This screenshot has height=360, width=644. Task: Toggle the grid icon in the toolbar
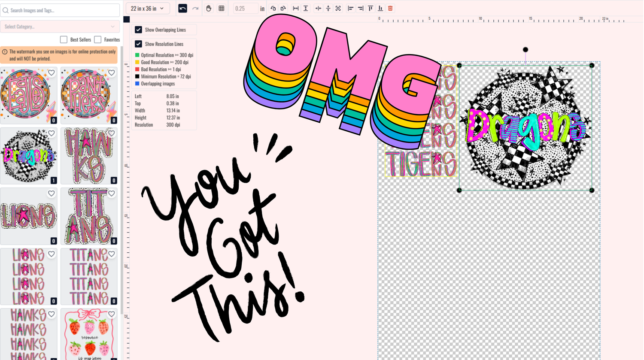point(222,9)
